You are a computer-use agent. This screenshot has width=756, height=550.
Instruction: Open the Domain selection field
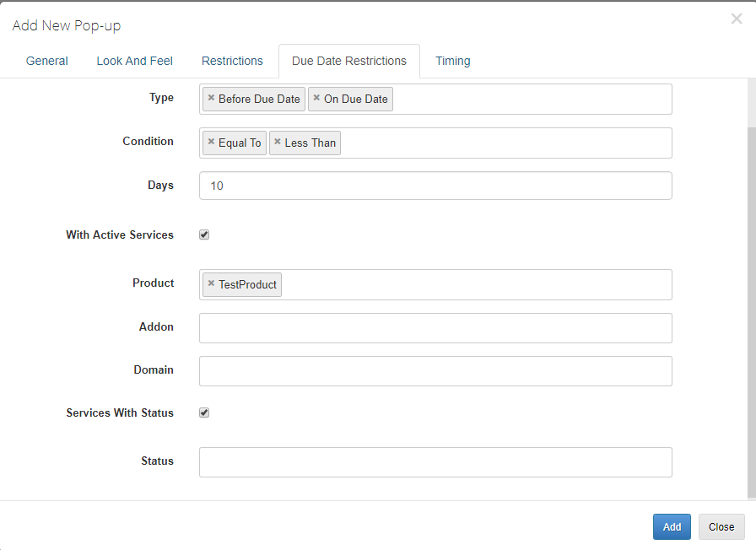[435, 371]
